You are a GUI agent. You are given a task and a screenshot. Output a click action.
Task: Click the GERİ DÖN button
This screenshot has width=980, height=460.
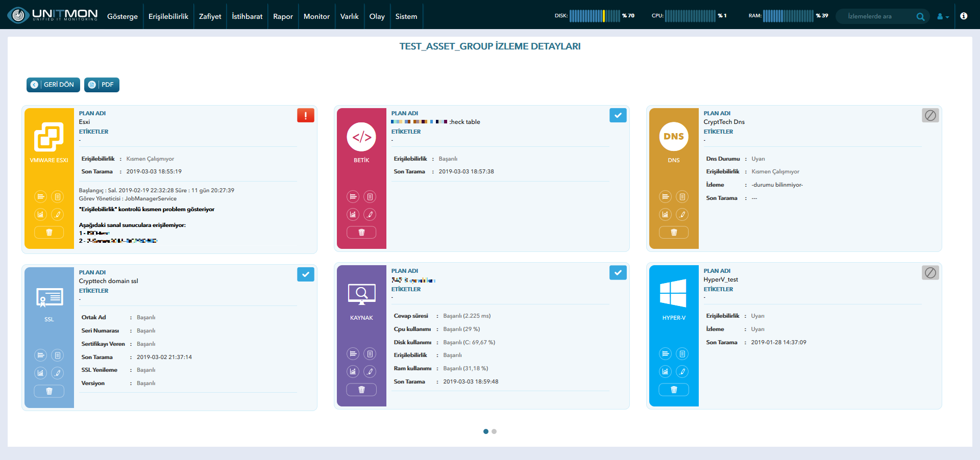tap(53, 85)
